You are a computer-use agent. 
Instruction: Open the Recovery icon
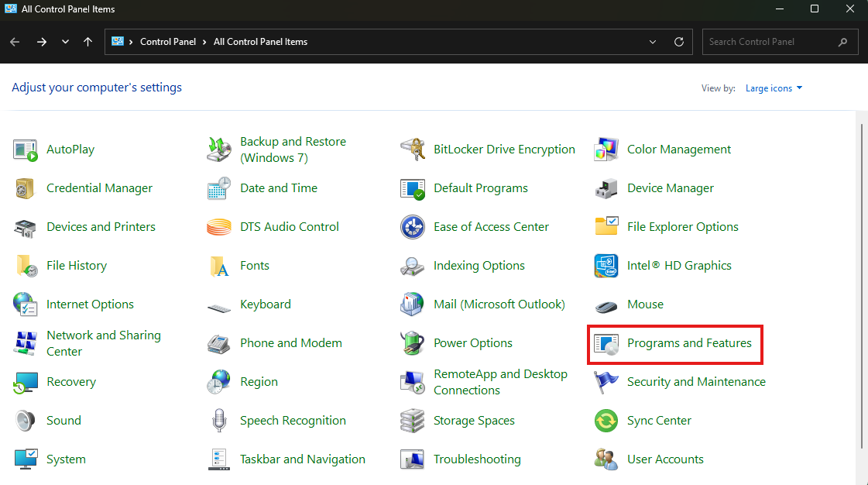tap(25, 382)
